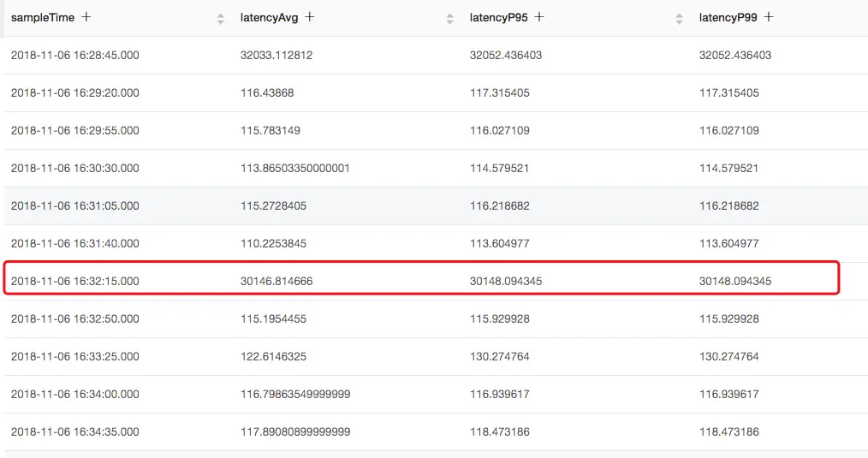Select timestamp 2018-11-06 16:30:30.000
868x458 pixels.
coord(75,169)
